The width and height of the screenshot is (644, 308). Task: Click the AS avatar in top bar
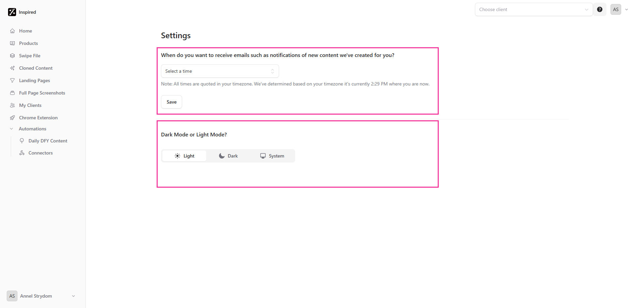pyautogui.click(x=616, y=9)
